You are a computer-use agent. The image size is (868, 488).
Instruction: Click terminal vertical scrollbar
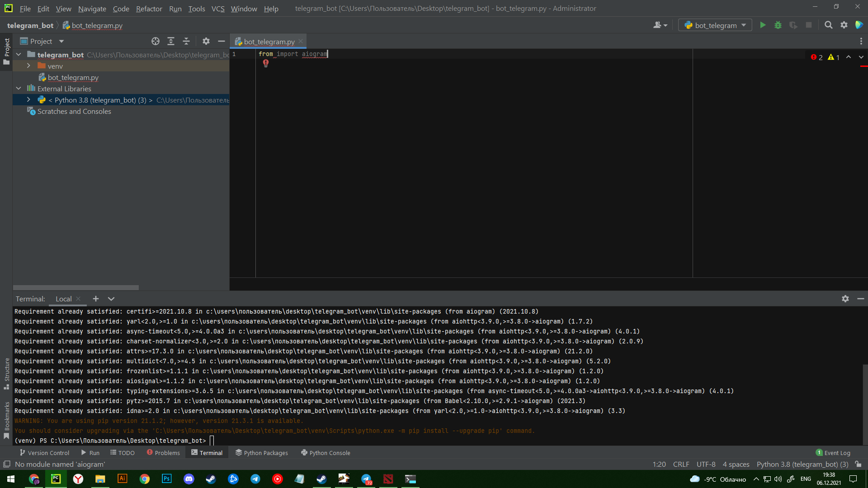(865, 404)
